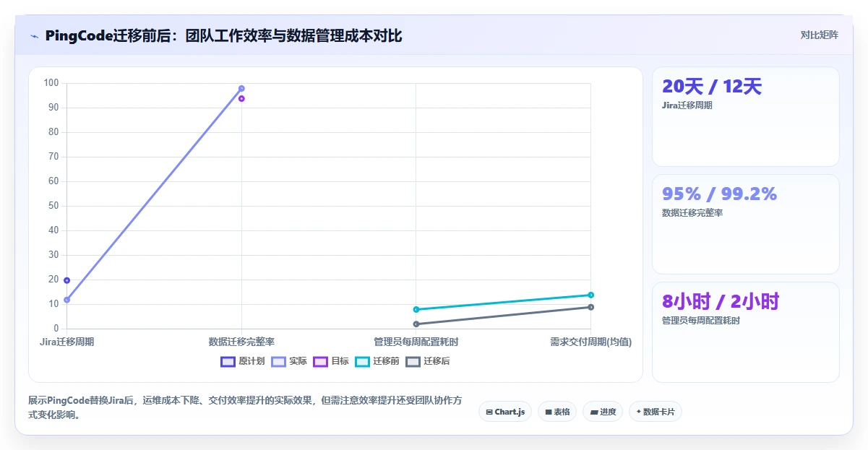Select the 进度 tag
868x450 pixels.
pyautogui.click(x=603, y=412)
